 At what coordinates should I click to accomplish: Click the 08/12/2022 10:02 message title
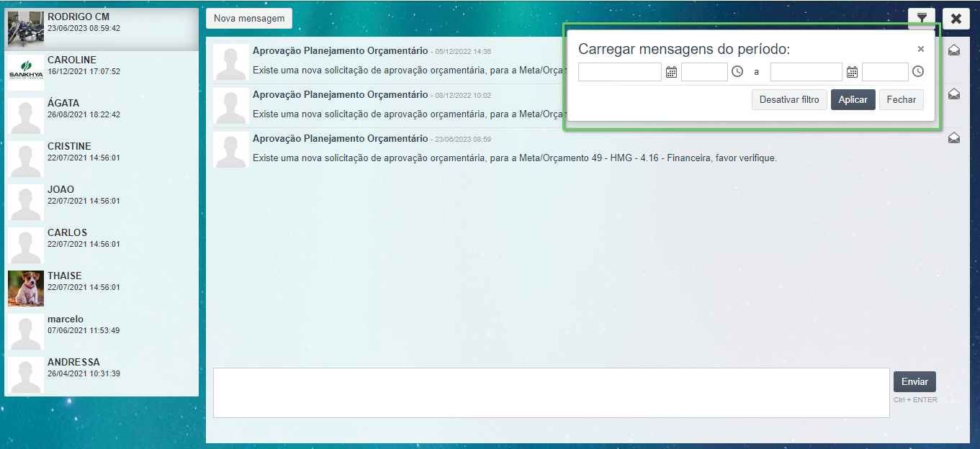(340, 94)
